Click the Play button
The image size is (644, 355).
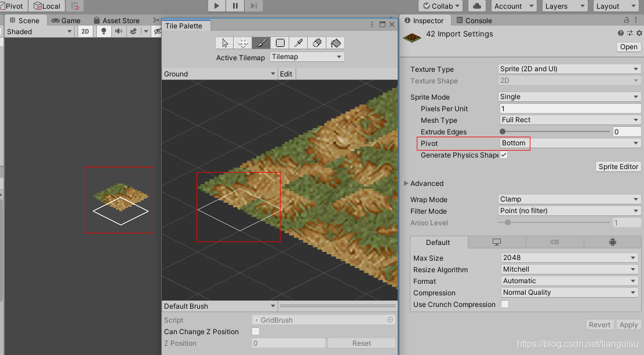pos(216,6)
